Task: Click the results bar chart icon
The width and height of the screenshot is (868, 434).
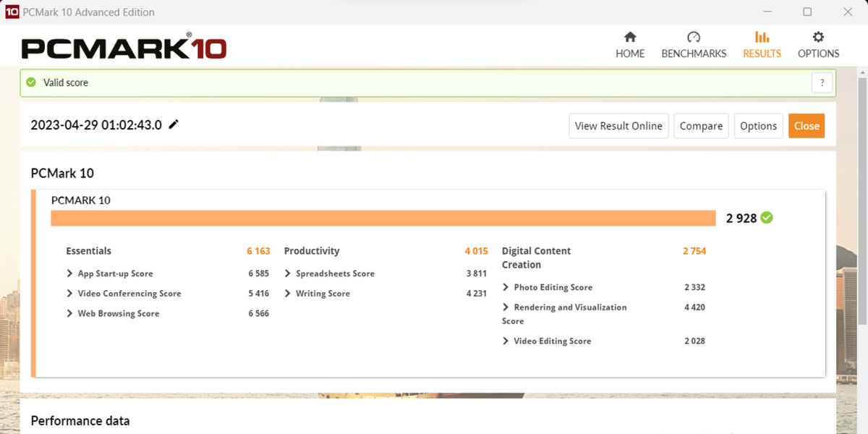Action: [762, 37]
